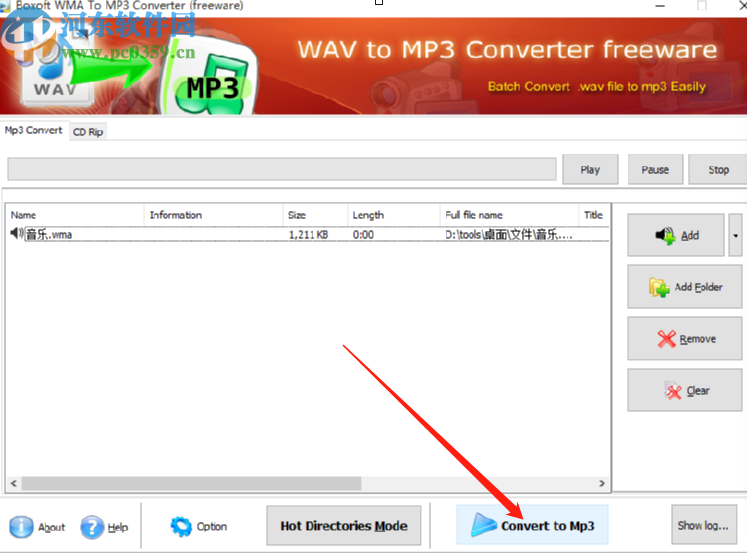Open the Show log window
This screenshot has height=553, width=747.
coord(703,525)
